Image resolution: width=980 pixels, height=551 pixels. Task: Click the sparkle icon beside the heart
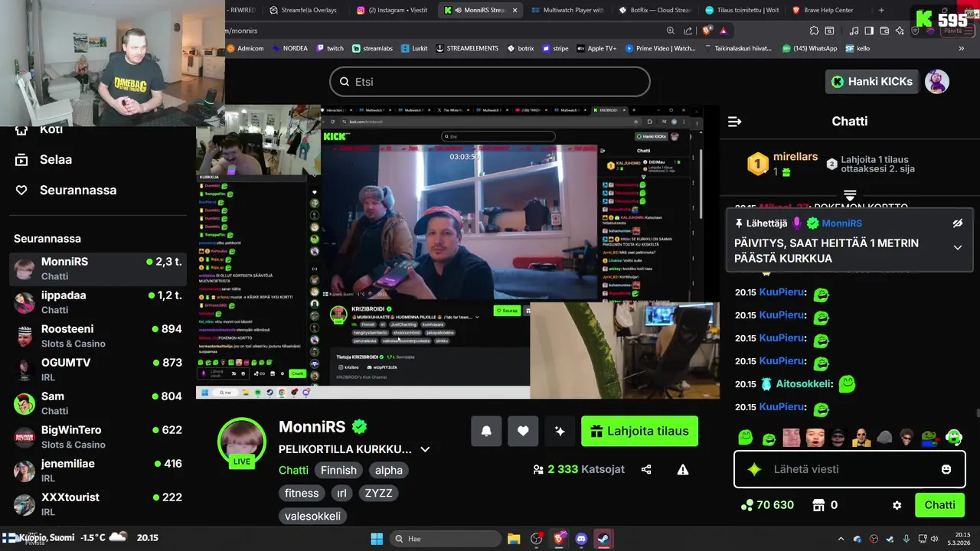coord(560,431)
